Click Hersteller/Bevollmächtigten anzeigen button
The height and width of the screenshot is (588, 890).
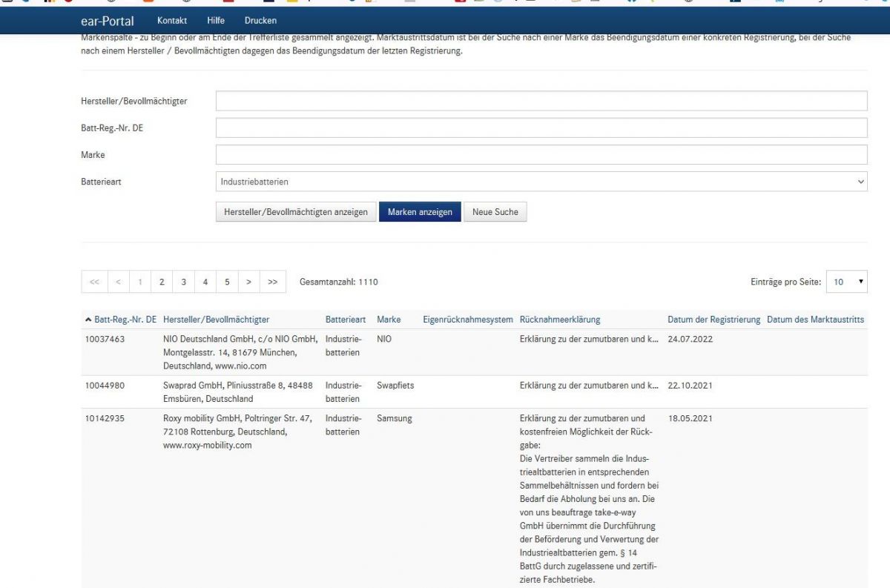[x=295, y=212]
